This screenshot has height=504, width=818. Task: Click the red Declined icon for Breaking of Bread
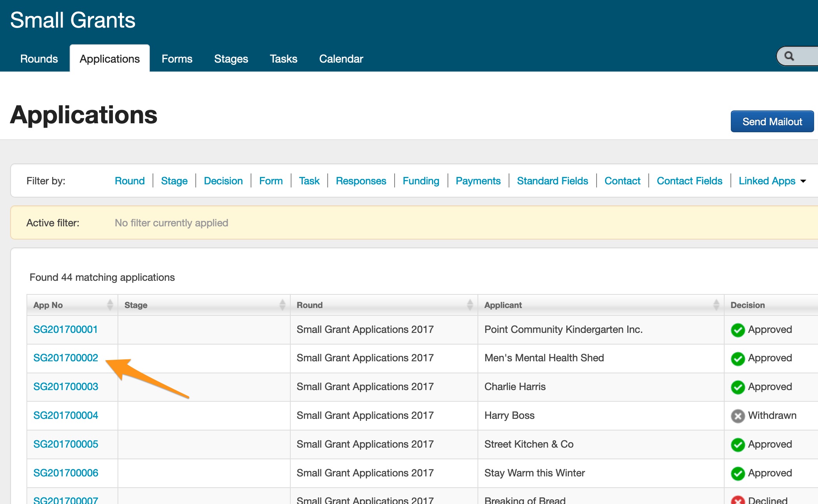coord(737,500)
